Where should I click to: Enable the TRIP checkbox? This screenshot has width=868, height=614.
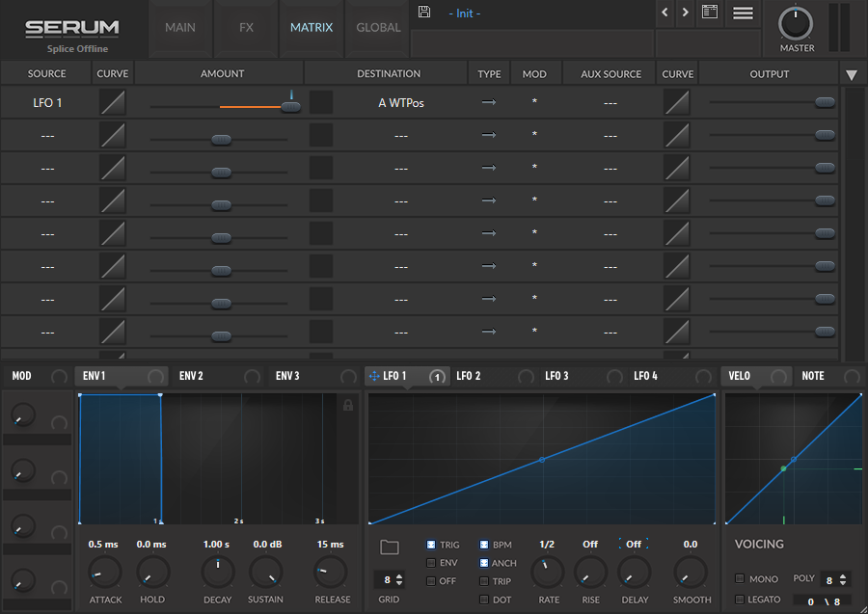click(x=484, y=581)
